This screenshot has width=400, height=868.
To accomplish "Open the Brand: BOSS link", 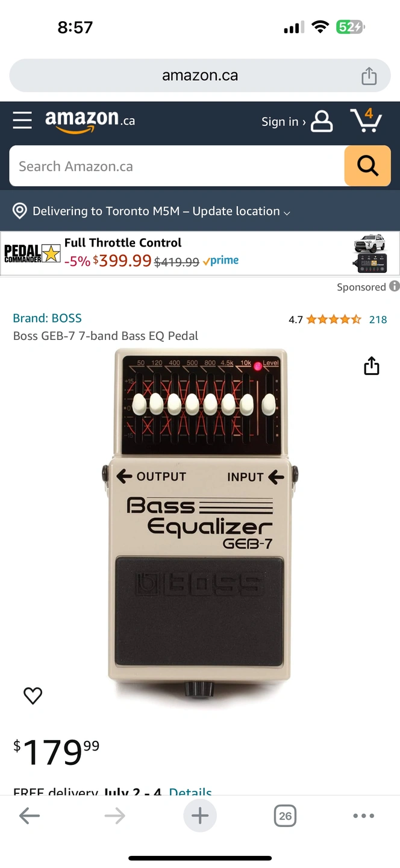I will 47,318.
